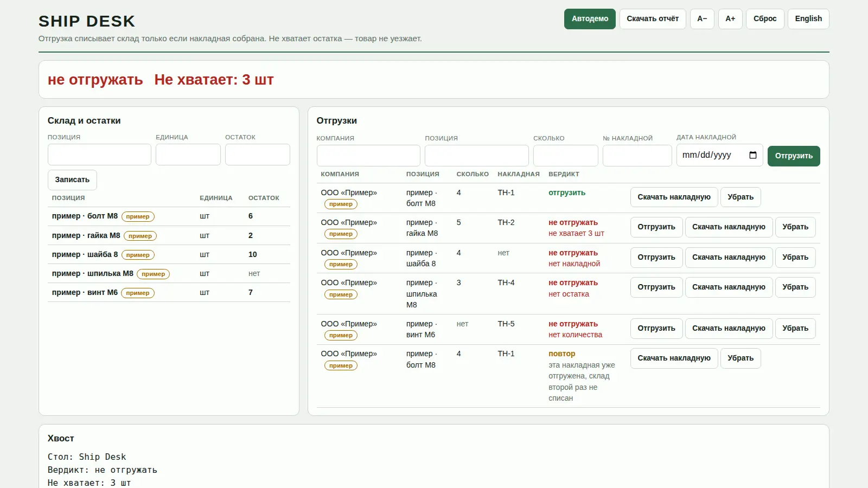The height and width of the screenshot is (488, 868).
Task: Submit shipment with green Отгрузить button
Action: 794,156
